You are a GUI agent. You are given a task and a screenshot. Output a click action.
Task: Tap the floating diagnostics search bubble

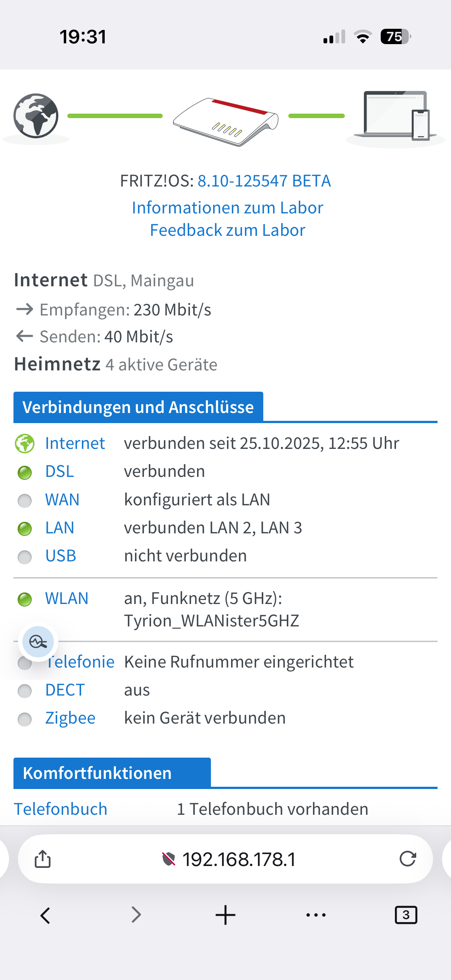(38, 642)
